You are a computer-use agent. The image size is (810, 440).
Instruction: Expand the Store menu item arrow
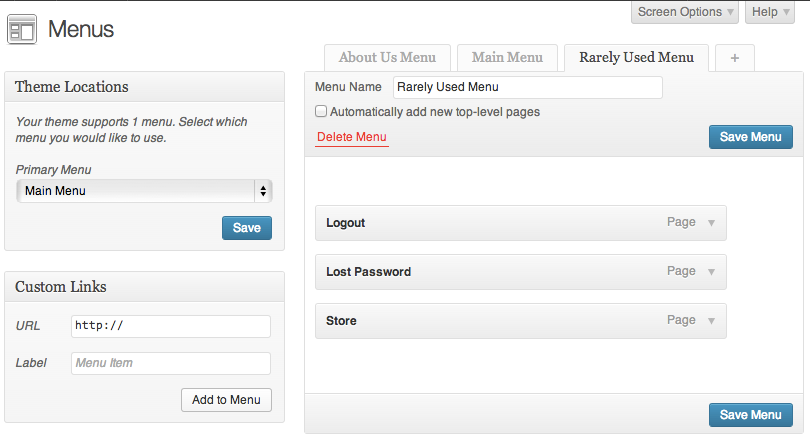[711, 321]
